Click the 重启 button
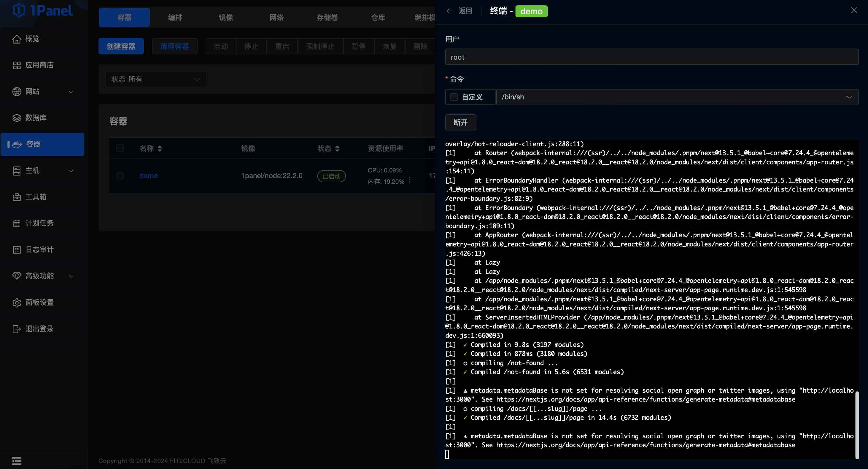The height and width of the screenshot is (469, 868). coord(282,47)
